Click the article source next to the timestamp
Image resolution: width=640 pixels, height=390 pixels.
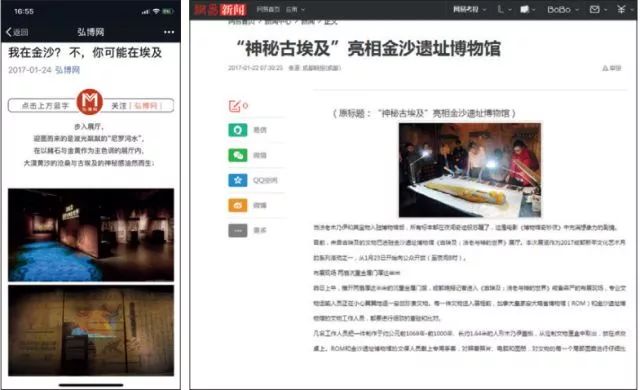[x=314, y=68]
